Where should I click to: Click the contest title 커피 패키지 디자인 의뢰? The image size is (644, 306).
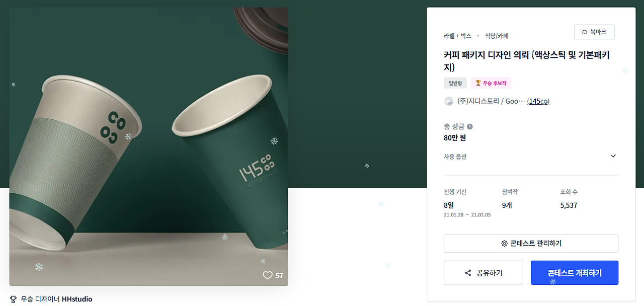[x=486, y=55]
